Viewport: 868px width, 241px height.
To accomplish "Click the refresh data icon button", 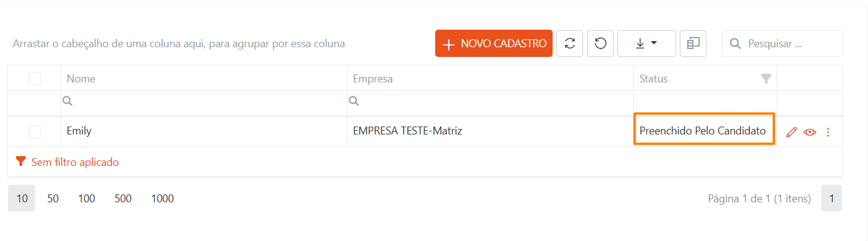I will pos(570,44).
